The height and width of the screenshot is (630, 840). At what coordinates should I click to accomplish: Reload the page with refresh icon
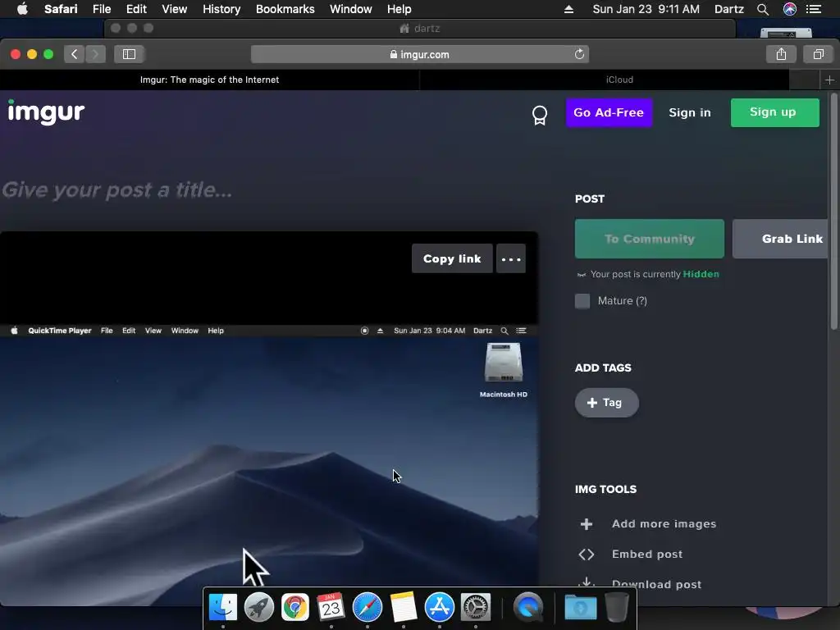click(579, 54)
